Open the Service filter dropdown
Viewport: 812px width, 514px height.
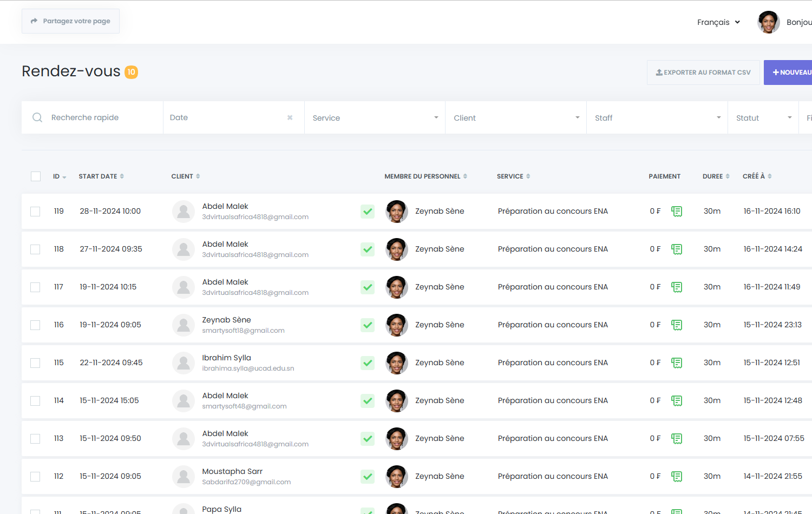coord(375,118)
